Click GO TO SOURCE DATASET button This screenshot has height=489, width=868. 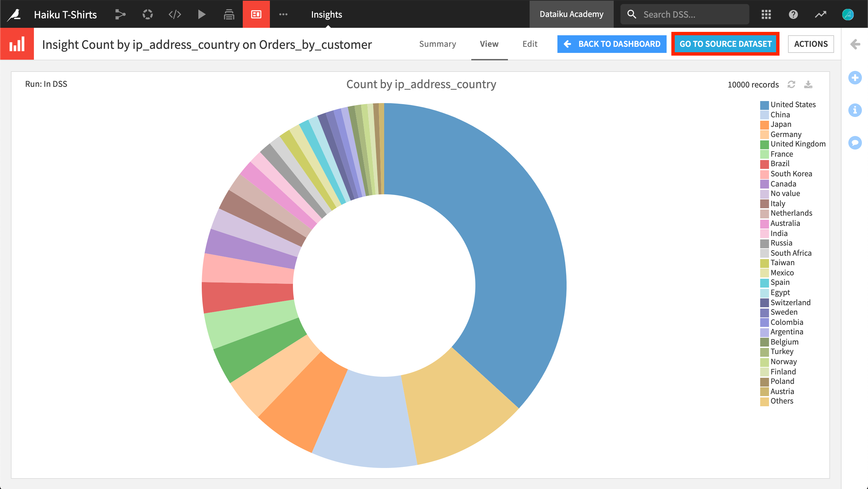[x=725, y=43]
